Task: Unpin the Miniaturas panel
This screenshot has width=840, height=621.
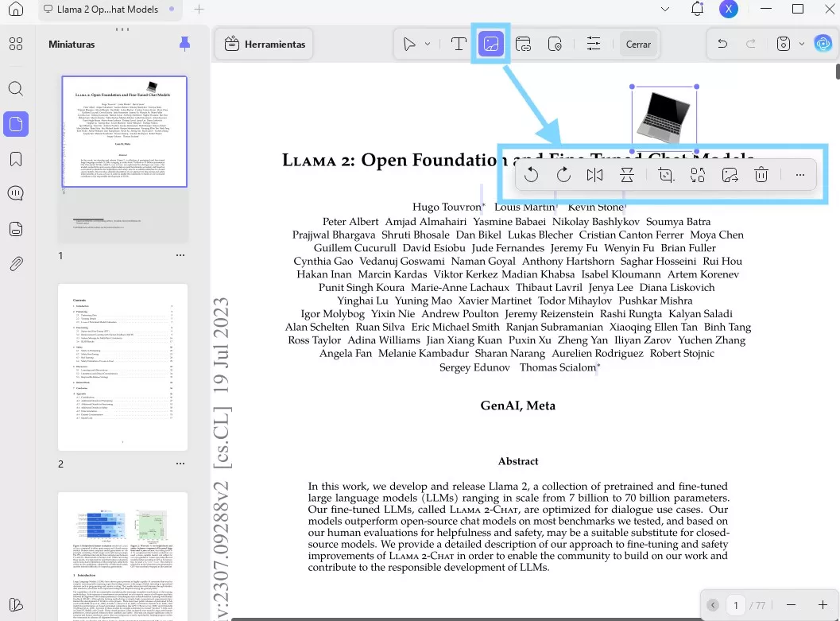Action: (184, 44)
